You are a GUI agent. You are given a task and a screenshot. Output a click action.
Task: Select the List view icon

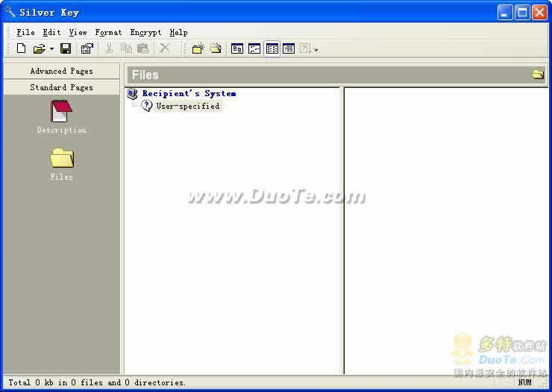[x=272, y=48]
